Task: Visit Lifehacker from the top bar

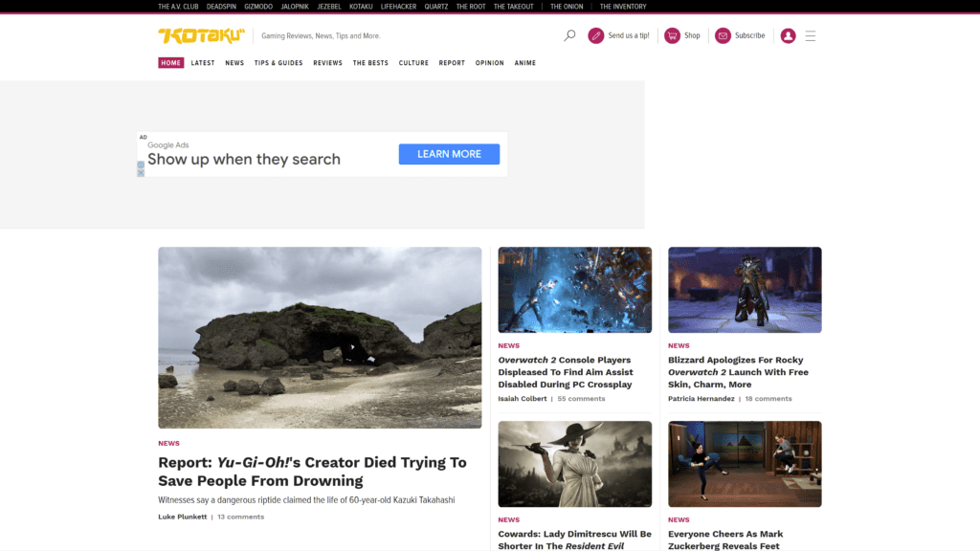Action: [x=398, y=7]
